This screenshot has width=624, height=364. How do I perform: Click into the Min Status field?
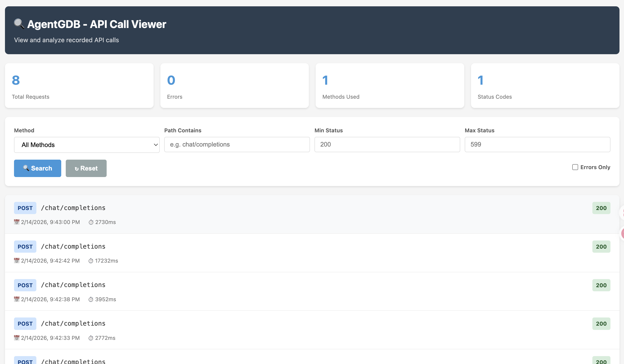point(387,145)
